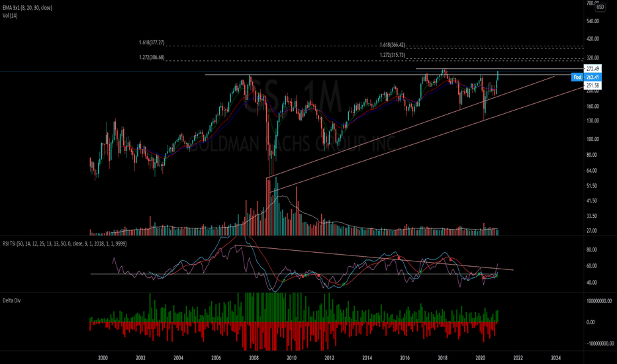Click year 2024 on the time axis
The image size is (617, 364).
[556, 357]
